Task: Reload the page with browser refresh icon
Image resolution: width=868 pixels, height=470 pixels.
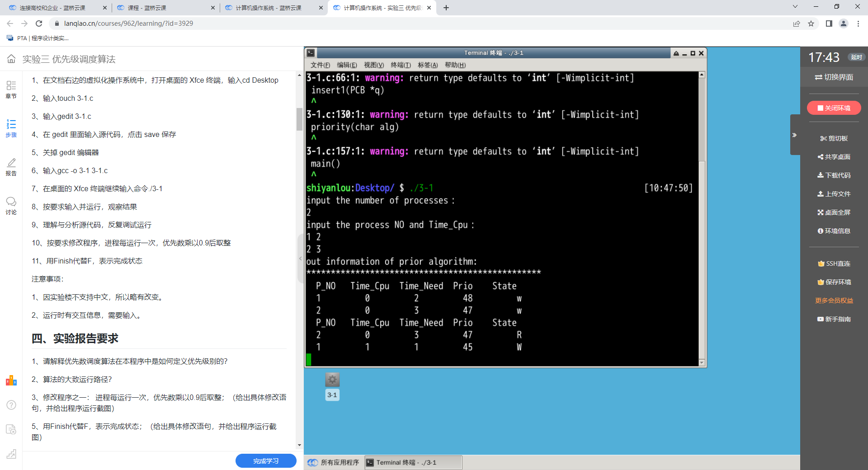Action: coord(39,23)
